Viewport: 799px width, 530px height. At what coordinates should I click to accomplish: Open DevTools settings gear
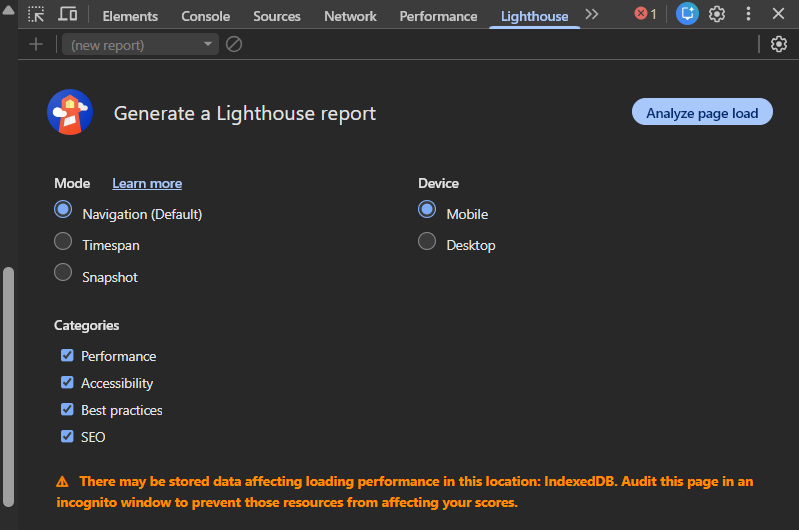[717, 14]
